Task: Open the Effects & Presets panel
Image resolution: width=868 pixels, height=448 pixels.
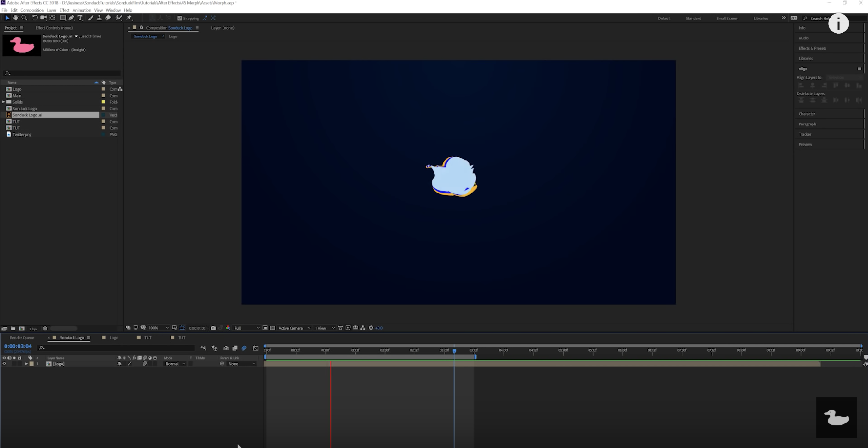Action: (812, 48)
